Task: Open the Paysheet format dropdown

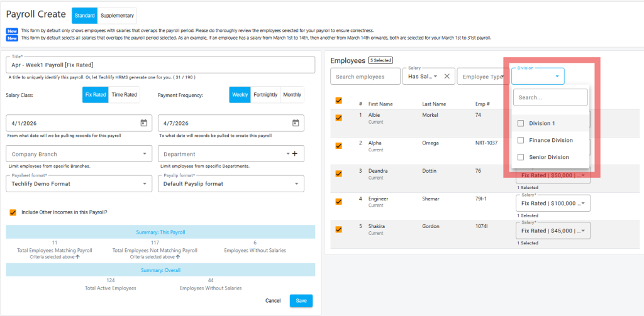Action: tap(79, 183)
